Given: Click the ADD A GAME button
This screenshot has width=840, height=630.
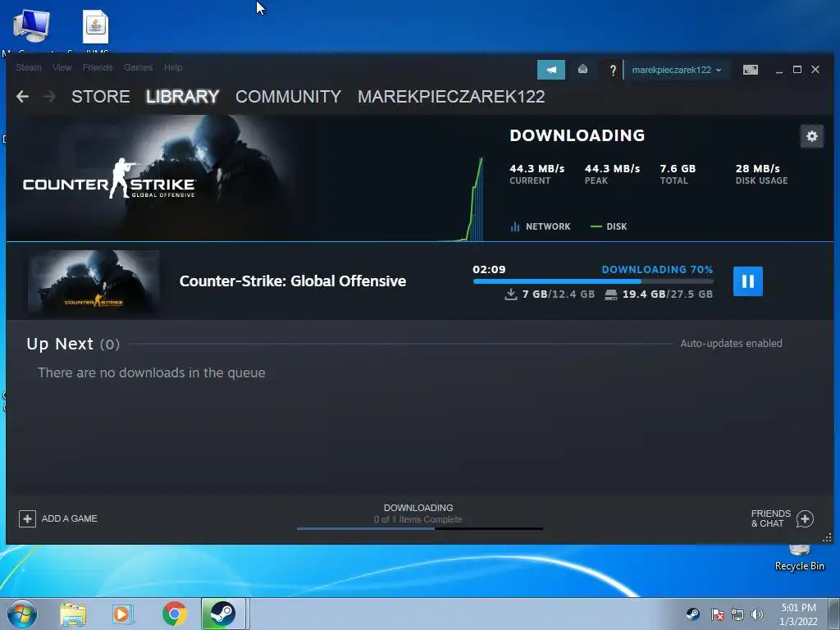Looking at the screenshot, I should coord(58,518).
